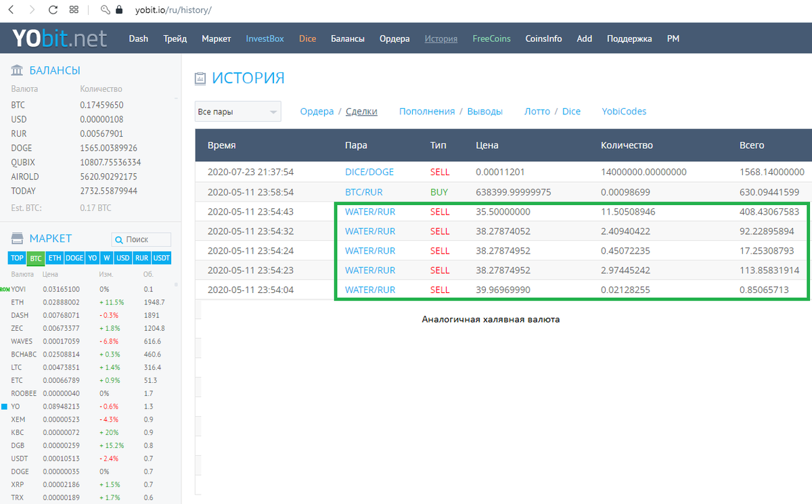Click the YObit.net logo
This screenshot has width=812, height=504.
click(60, 39)
